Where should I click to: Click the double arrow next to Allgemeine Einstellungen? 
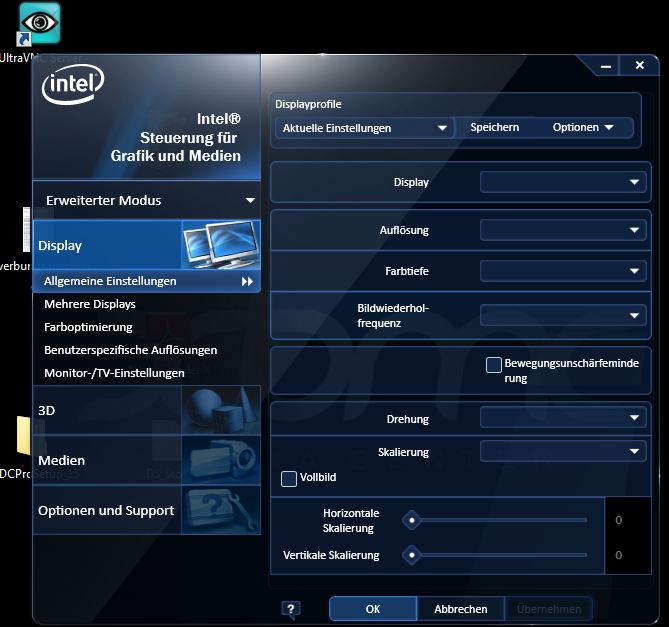point(247,281)
